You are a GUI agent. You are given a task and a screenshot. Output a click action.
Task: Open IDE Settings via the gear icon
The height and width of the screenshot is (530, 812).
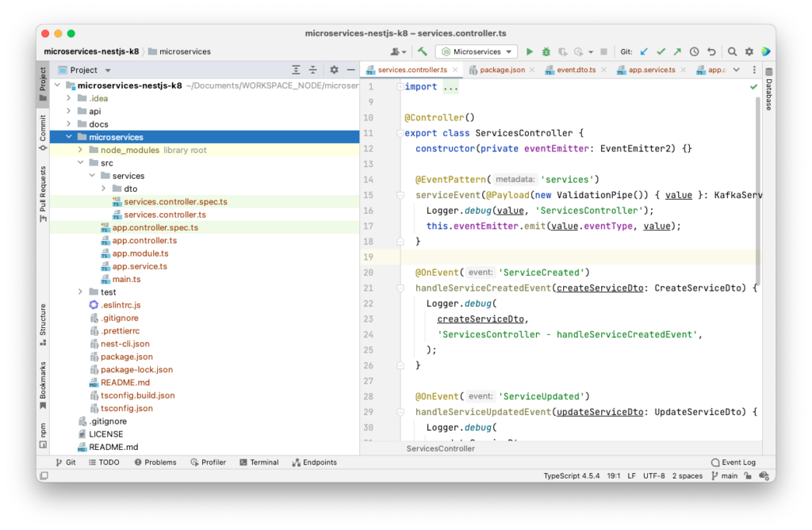click(749, 51)
